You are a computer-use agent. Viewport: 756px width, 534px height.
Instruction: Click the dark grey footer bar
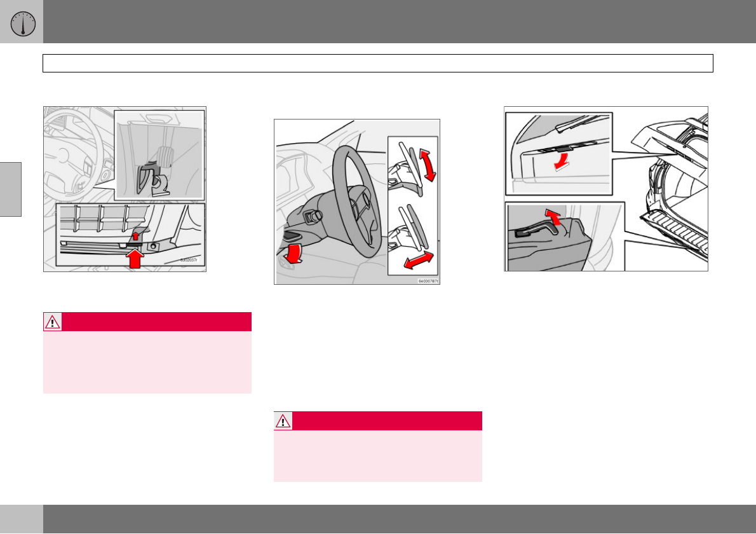(399, 519)
